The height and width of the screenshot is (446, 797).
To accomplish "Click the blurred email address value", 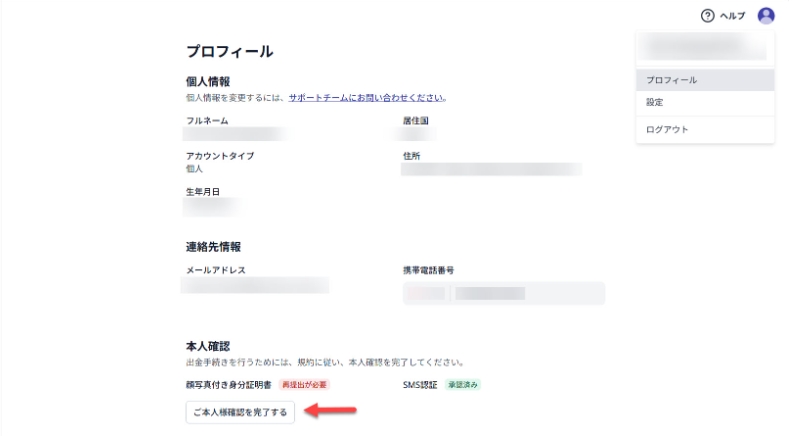I will (256, 286).
